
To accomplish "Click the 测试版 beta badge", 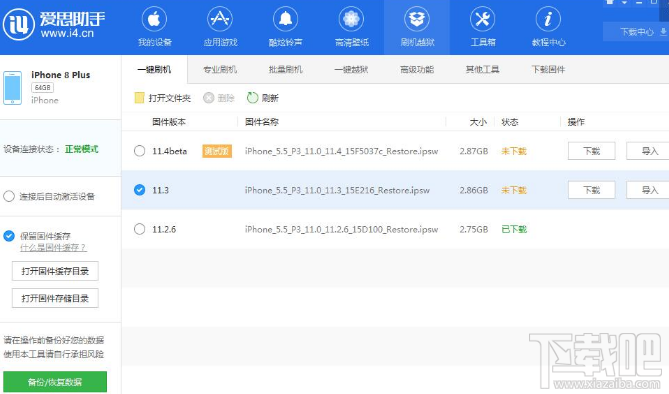I will [217, 151].
